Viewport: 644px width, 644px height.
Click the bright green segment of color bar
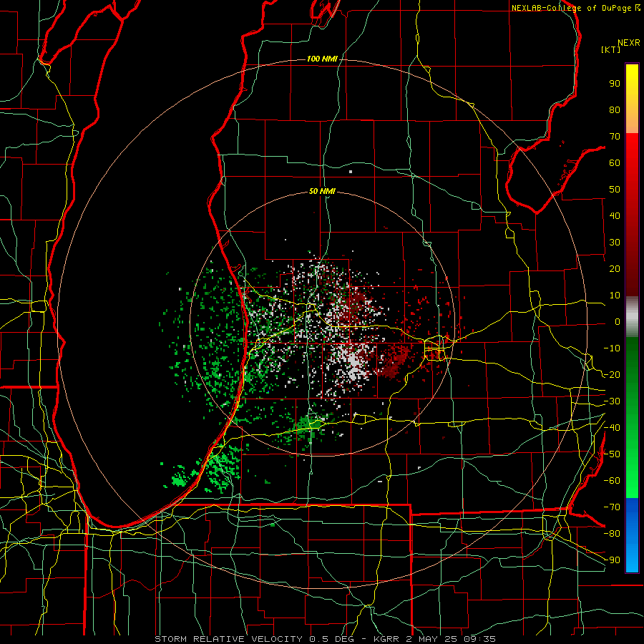(x=632, y=472)
